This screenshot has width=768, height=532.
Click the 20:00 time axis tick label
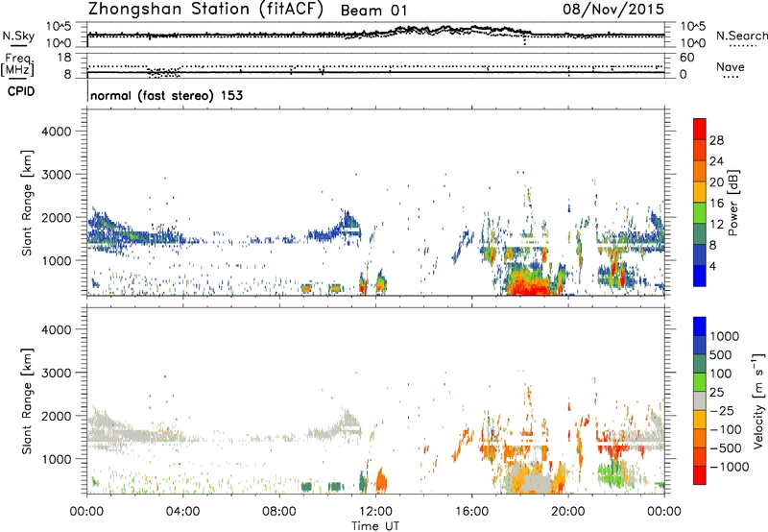point(567,512)
